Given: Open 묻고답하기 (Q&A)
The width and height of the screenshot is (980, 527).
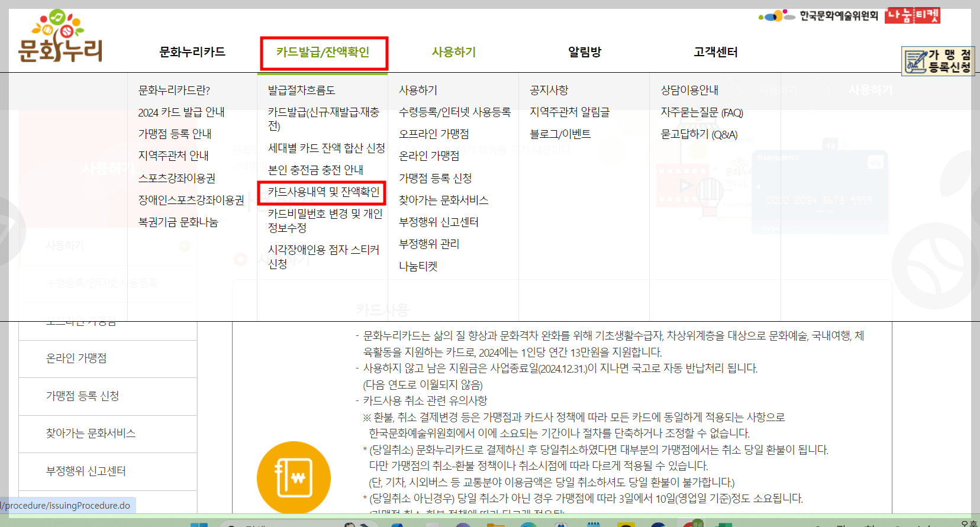Looking at the screenshot, I should [699, 134].
